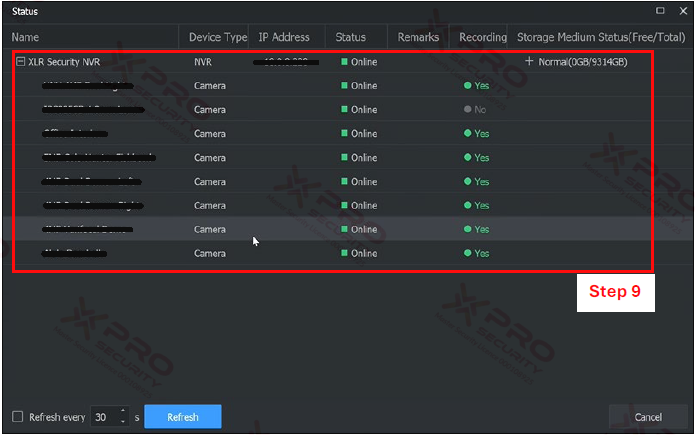Increase the refresh interval with up arrow

point(123,411)
